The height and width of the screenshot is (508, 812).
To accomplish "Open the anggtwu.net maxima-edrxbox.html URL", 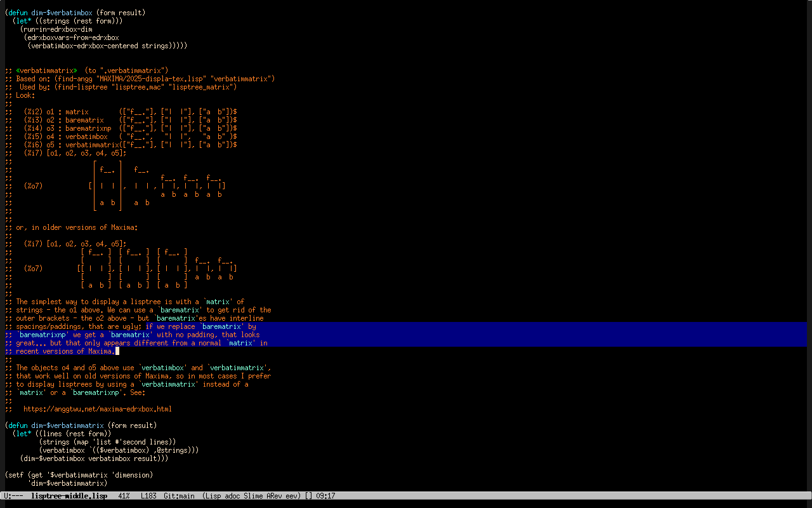I will tap(97, 409).
